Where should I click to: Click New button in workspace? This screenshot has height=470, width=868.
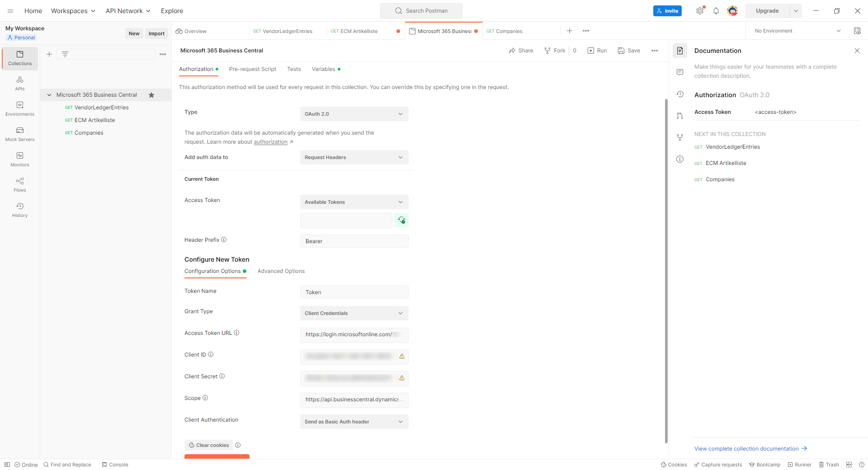(134, 33)
